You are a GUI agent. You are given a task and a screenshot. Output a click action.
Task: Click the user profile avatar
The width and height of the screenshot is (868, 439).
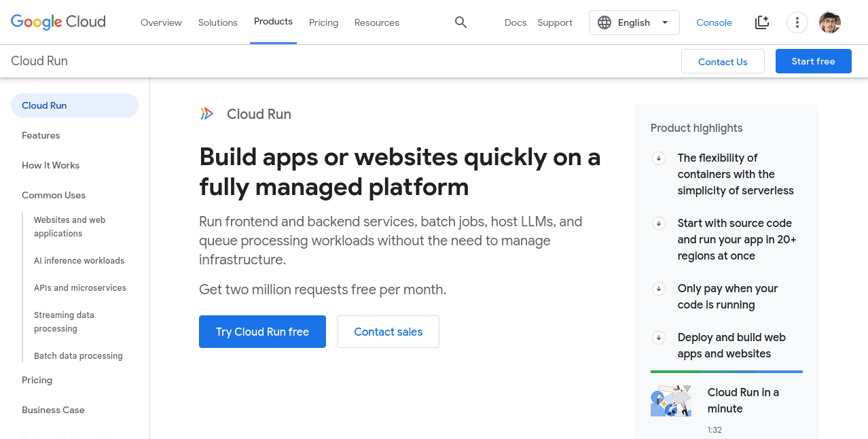(830, 22)
